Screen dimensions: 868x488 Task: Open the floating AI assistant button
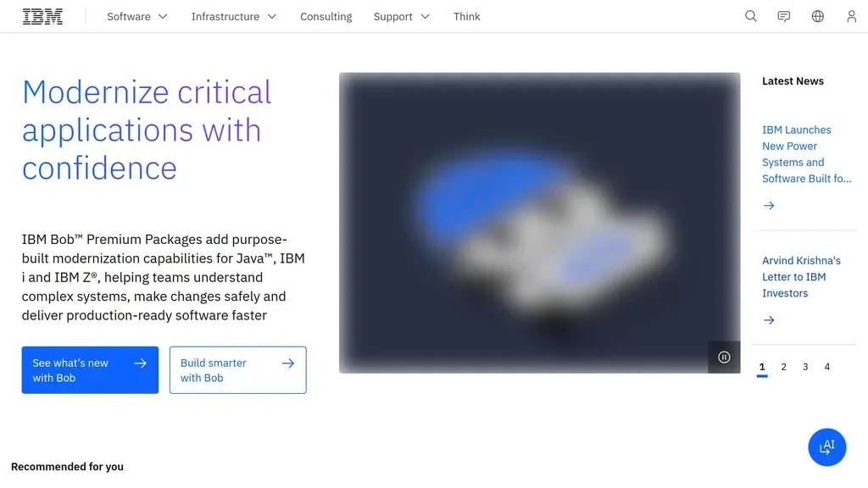(827, 447)
